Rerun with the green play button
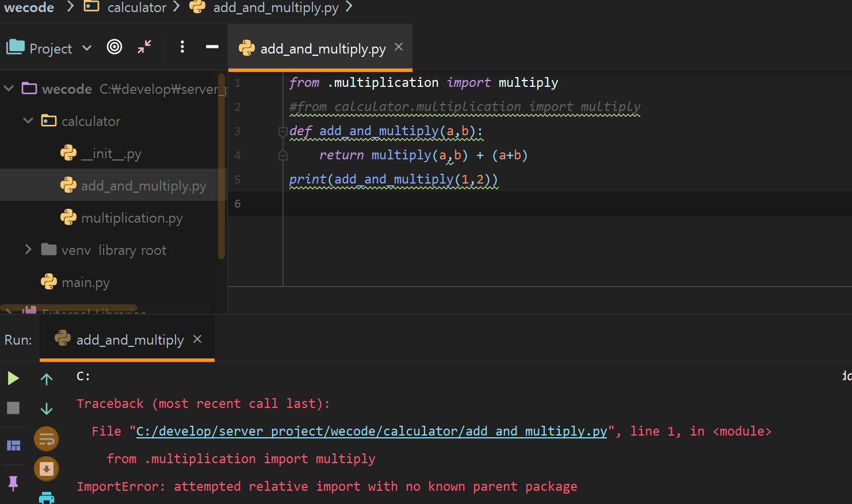 click(13, 378)
